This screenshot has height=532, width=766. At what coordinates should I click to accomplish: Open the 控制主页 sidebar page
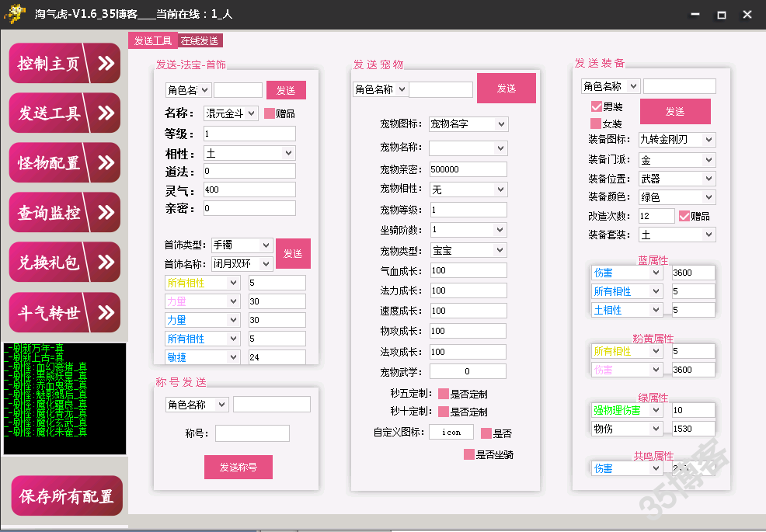(64, 63)
